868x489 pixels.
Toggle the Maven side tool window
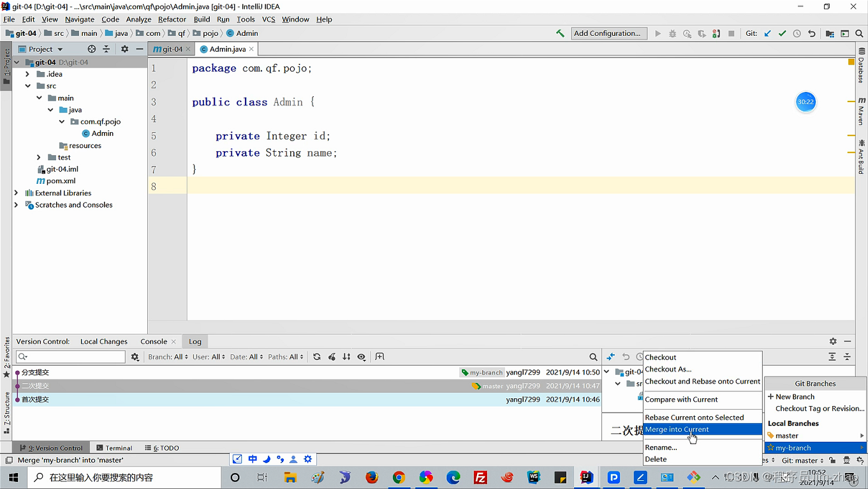861,111
